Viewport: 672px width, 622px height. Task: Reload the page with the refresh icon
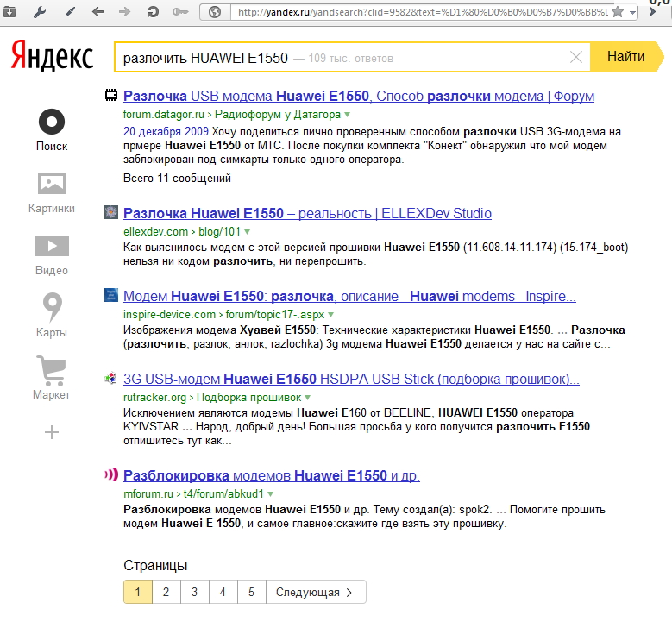153,12
